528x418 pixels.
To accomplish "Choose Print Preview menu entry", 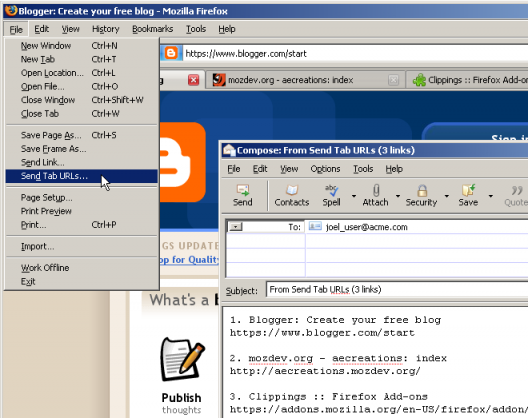I will [81, 211].
